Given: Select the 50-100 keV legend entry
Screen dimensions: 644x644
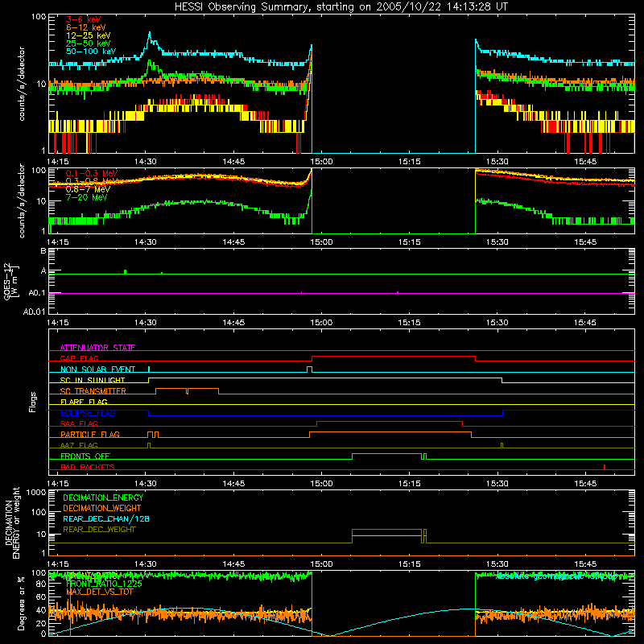Looking at the screenshot, I should pyautogui.click(x=90, y=52).
